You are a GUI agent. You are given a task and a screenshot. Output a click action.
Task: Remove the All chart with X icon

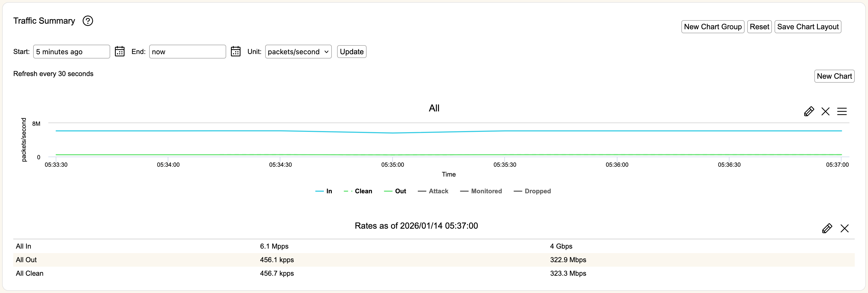(x=826, y=111)
